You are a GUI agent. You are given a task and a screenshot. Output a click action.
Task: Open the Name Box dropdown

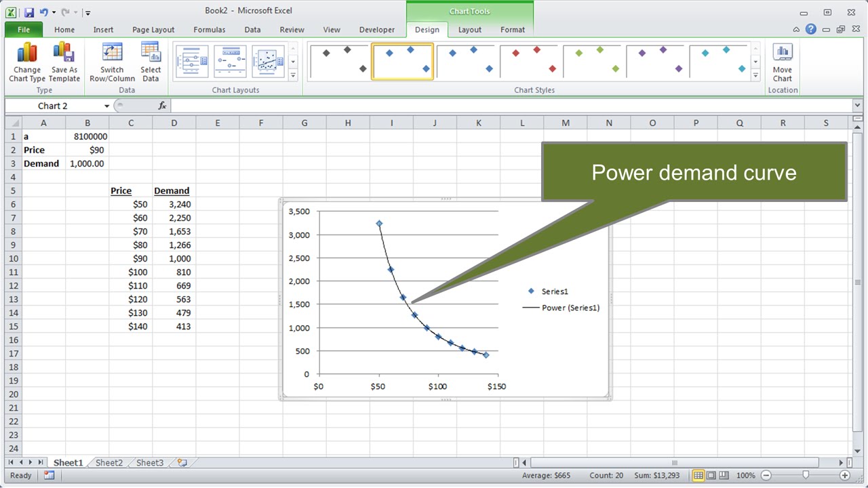(x=106, y=106)
